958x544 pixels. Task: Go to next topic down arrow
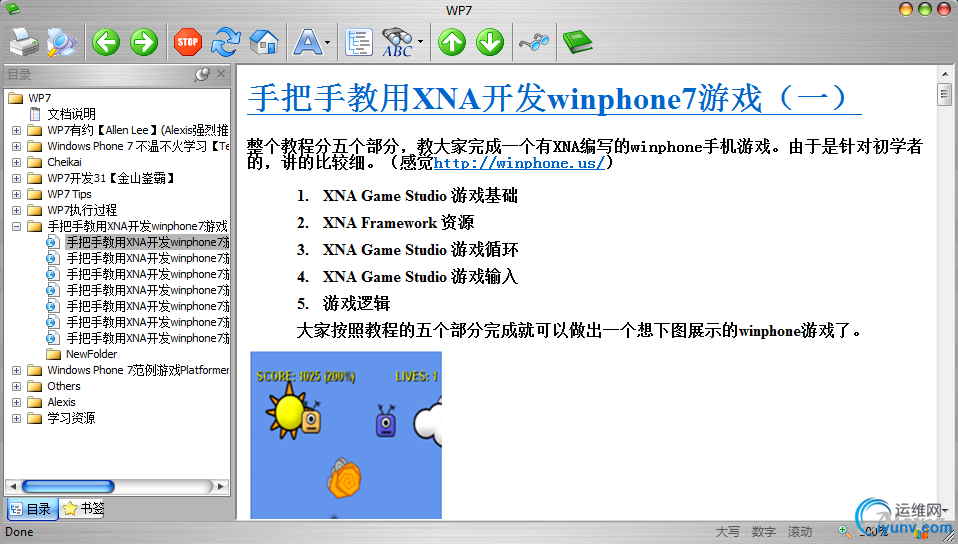pos(490,42)
